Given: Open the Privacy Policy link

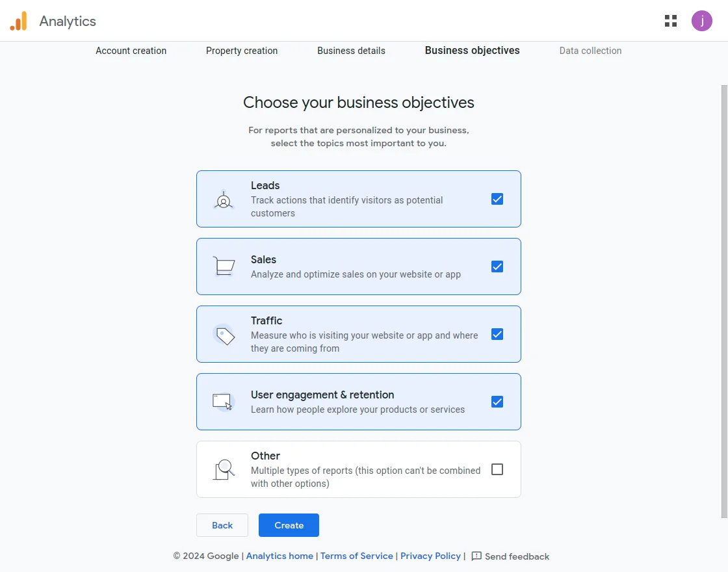Looking at the screenshot, I should coord(430,556).
